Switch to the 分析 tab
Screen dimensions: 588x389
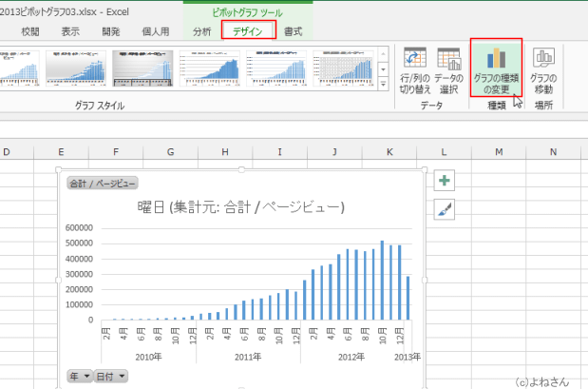tap(202, 31)
